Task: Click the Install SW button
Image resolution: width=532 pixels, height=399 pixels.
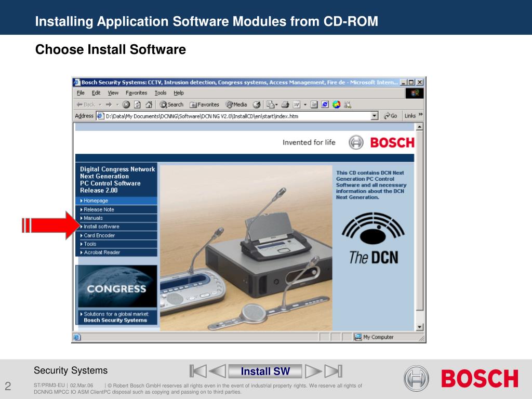Action: [x=265, y=371]
